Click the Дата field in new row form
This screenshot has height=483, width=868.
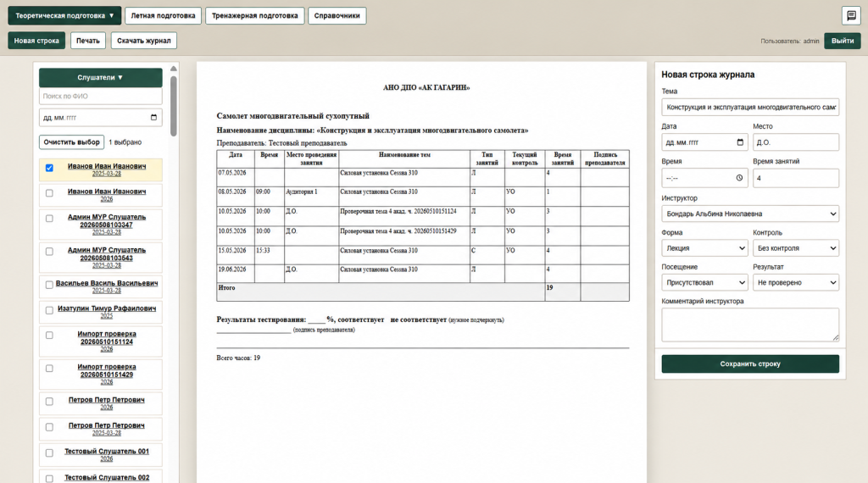point(704,142)
